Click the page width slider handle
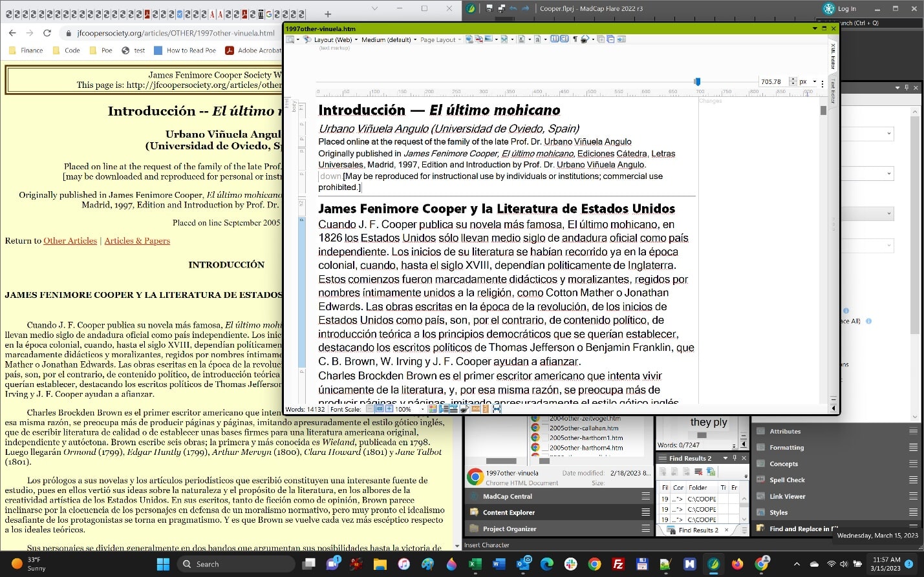Viewport: 924px width, 577px height. pyautogui.click(x=697, y=81)
